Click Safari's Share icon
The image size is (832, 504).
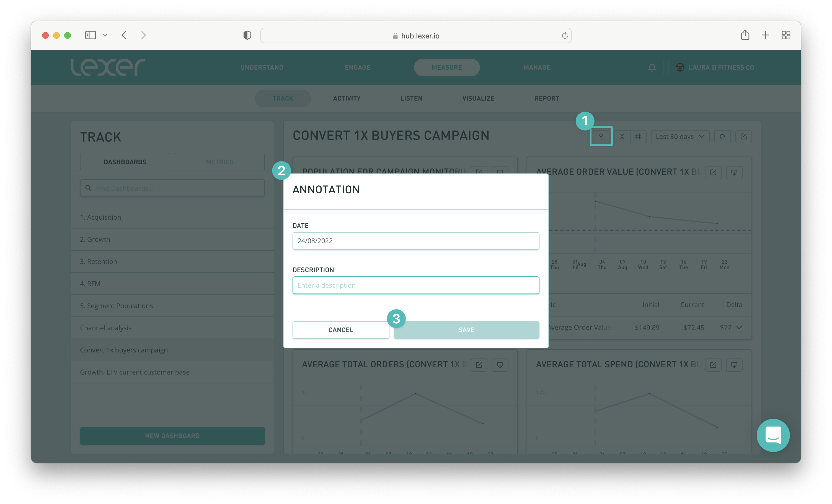(x=745, y=35)
